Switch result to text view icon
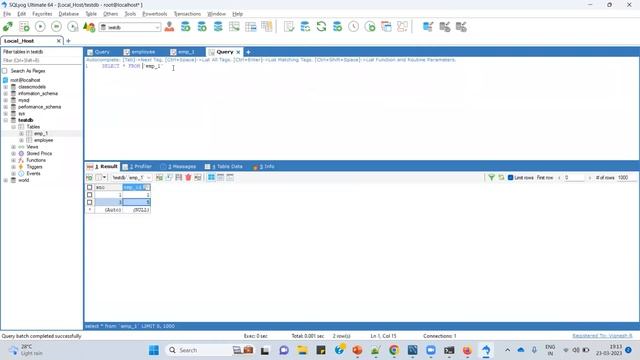Viewport: 640px width, 360px height. [x=230, y=178]
